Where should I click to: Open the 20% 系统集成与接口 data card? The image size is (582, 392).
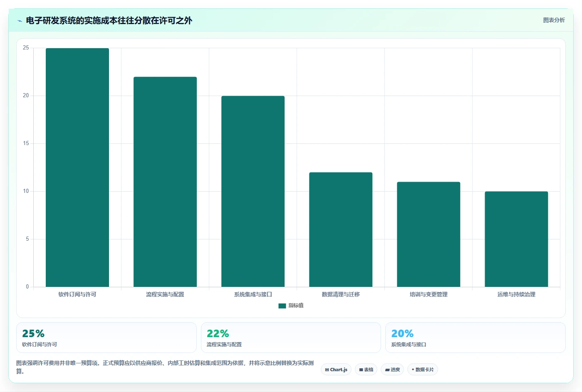(x=476, y=338)
